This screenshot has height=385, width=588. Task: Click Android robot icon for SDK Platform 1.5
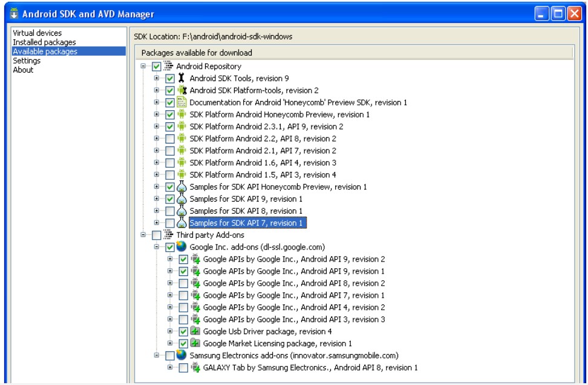pyautogui.click(x=181, y=174)
